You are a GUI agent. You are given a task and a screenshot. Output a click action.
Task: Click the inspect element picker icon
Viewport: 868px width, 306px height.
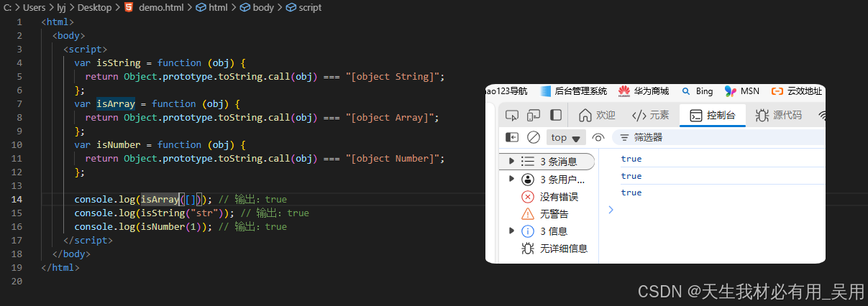[x=512, y=115]
